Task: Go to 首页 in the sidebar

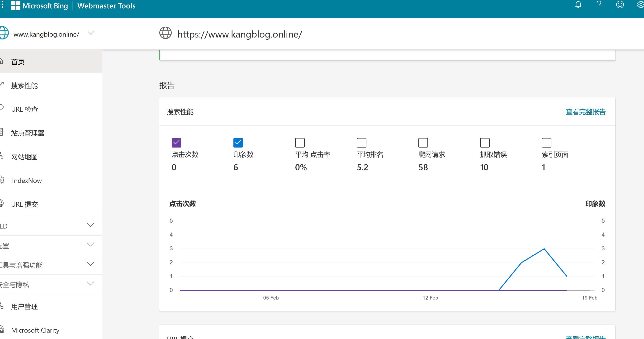Action: point(51,61)
